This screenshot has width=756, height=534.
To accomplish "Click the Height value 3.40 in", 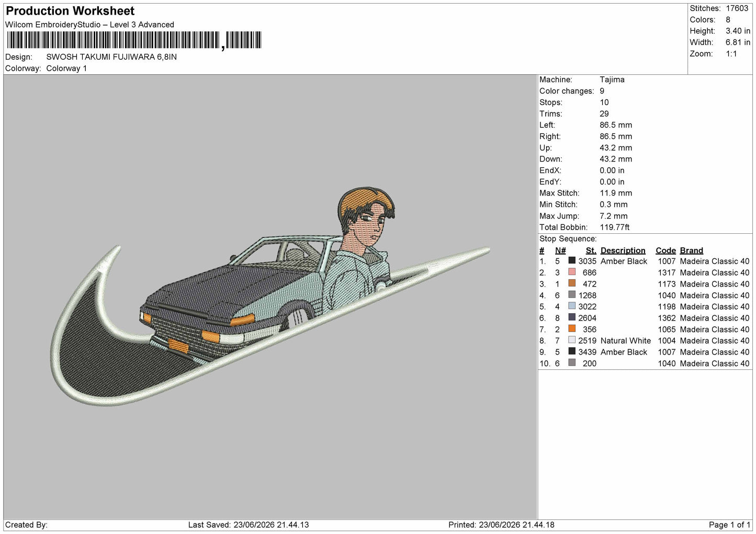I will [738, 31].
